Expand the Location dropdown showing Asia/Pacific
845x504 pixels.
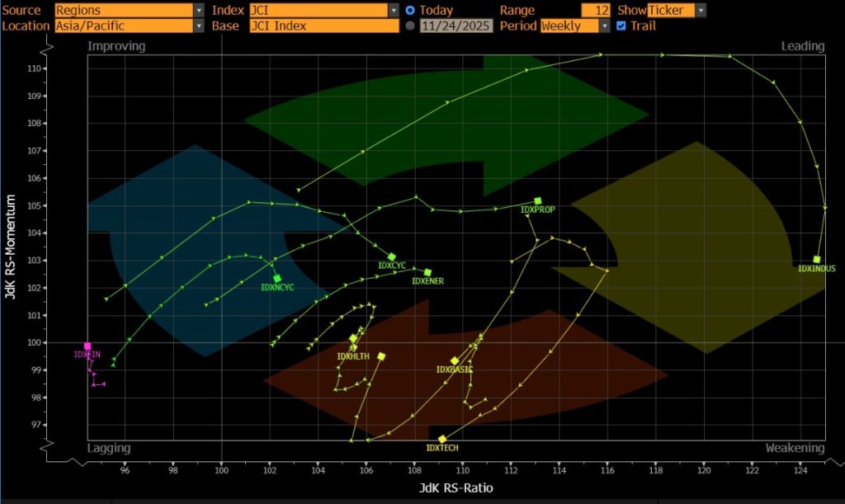click(129, 26)
